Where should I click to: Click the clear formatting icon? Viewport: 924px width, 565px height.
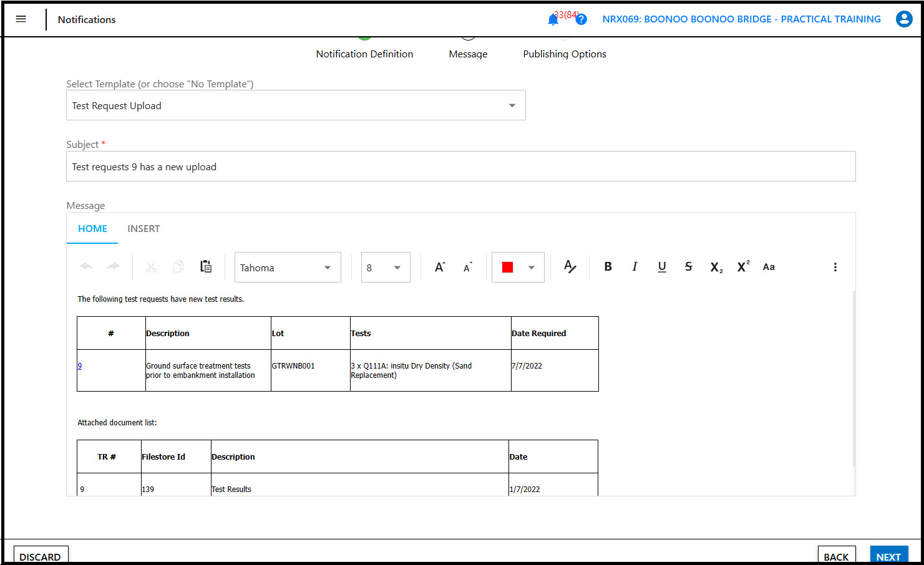point(570,267)
